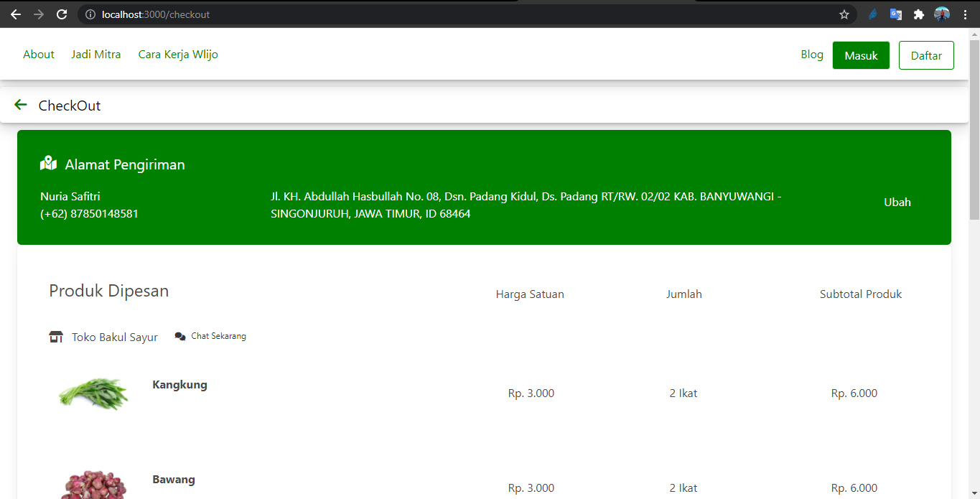
Task: Click the Kangkung product thumbnail
Action: tap(93, 394)
